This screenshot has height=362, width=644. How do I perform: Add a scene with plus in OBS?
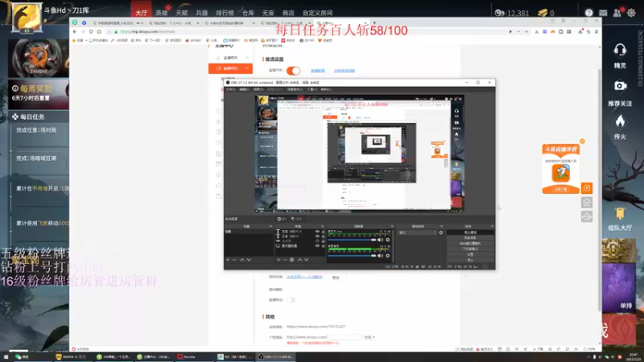(228, 260)
